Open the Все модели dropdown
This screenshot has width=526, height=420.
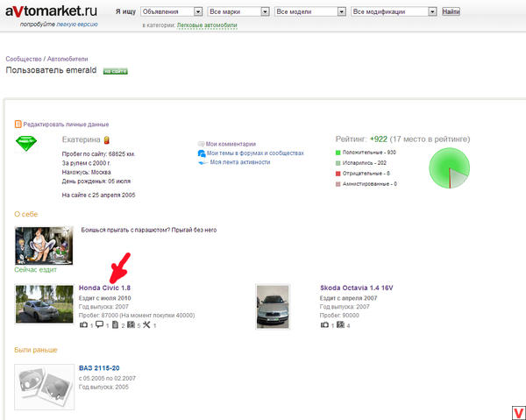tap(310, 11)
